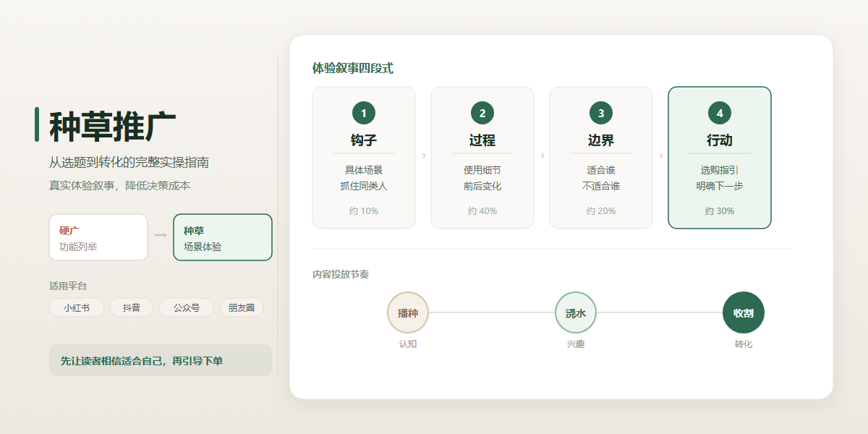Click the 约 40% text
Screen dimensions: 868x434
482,211
